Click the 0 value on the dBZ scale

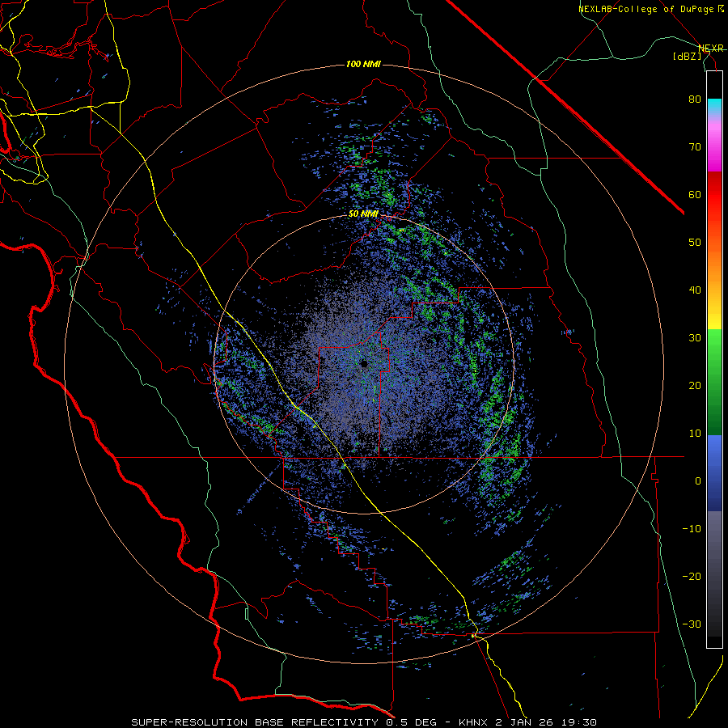point(698,481)
